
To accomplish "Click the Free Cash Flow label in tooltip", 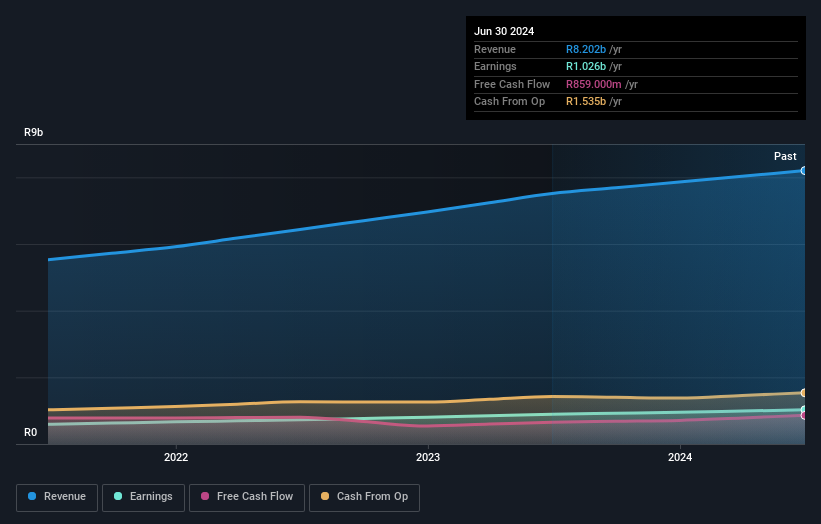I will tap(512, 84).
